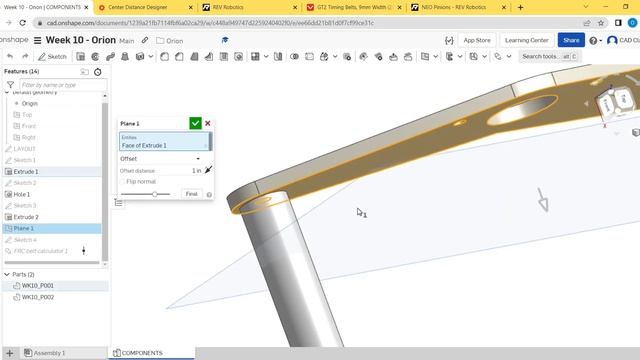Click the Entities field showing Face of Extrude 1

tap(164, 142)
